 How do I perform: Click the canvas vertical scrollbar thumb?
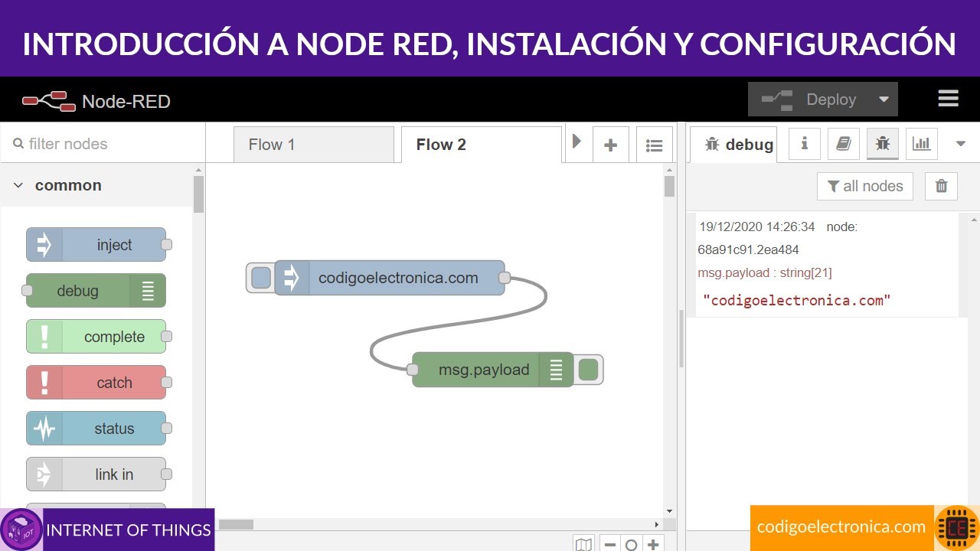[669, 186]
